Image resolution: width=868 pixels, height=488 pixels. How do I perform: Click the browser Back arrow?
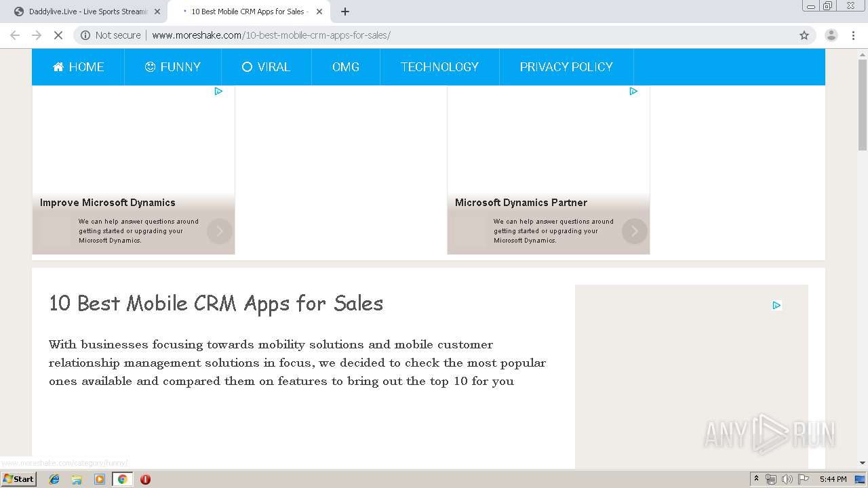(15, 35)
